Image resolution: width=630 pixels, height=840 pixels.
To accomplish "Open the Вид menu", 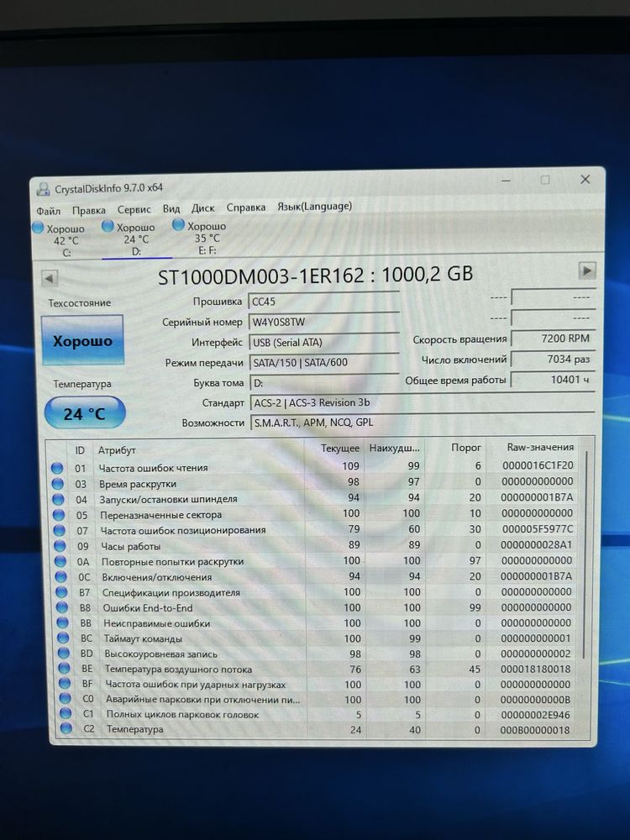I will (171, 208).
